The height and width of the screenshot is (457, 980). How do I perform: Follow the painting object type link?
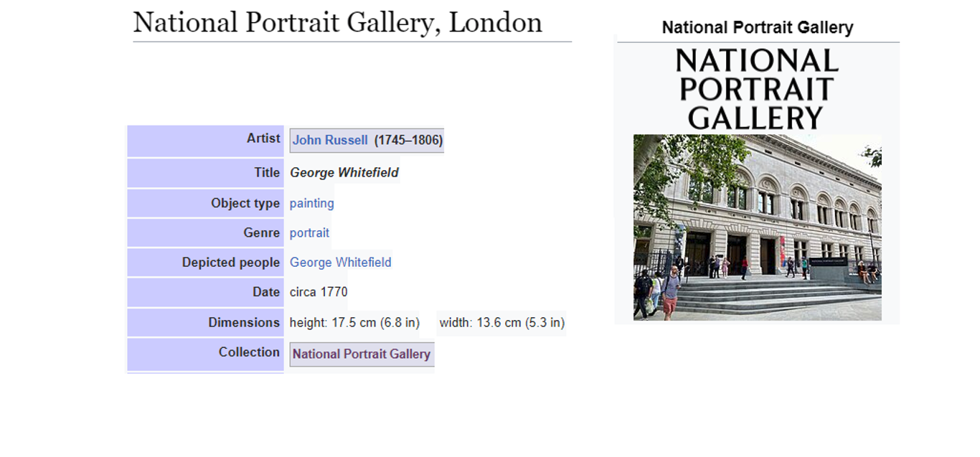[312, 203]
